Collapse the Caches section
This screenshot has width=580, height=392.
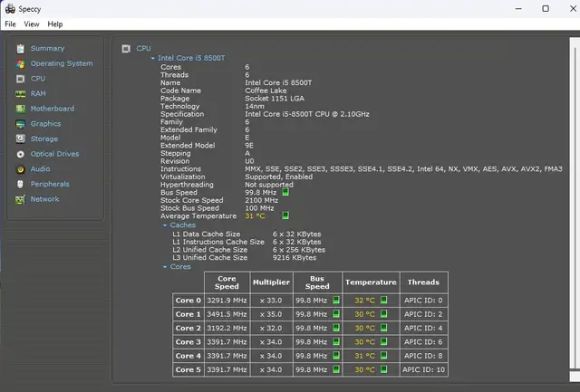click(165, 225)
